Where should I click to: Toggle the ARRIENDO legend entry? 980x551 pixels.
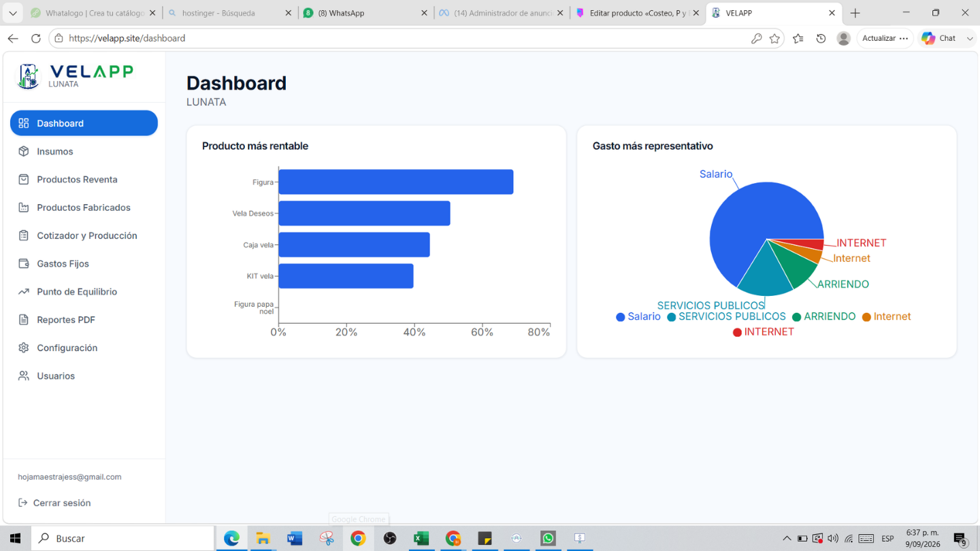click(823, 317)
